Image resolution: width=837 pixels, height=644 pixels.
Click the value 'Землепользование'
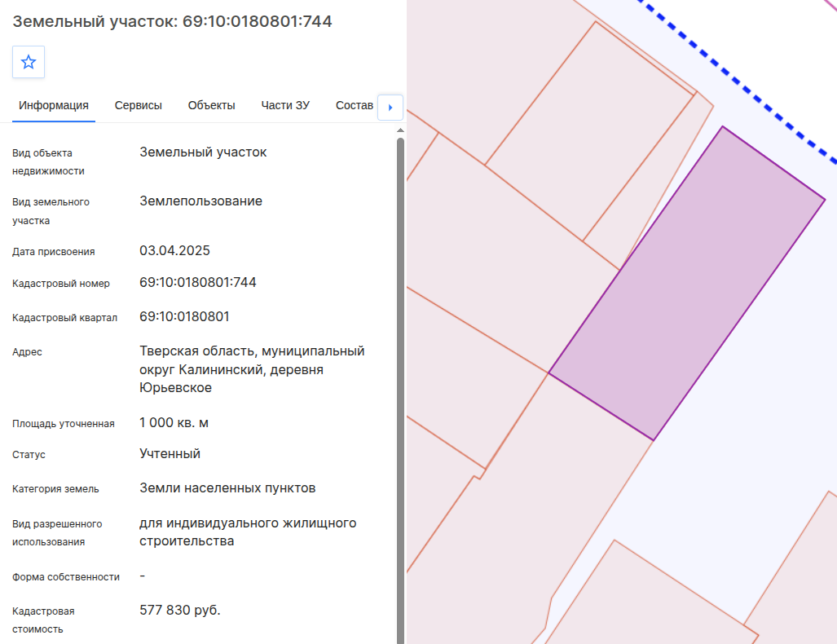click(200, 201)
